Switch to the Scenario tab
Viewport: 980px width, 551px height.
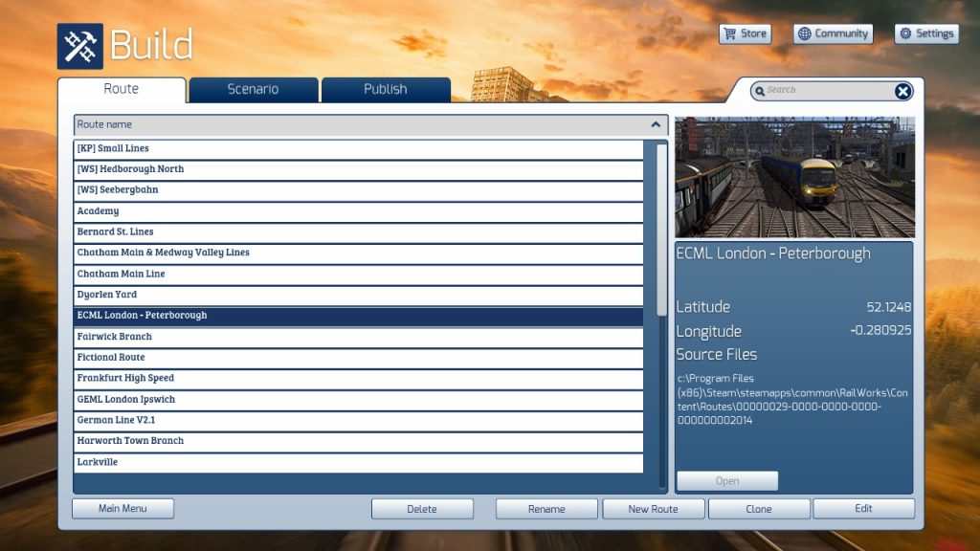pos(253,89)
